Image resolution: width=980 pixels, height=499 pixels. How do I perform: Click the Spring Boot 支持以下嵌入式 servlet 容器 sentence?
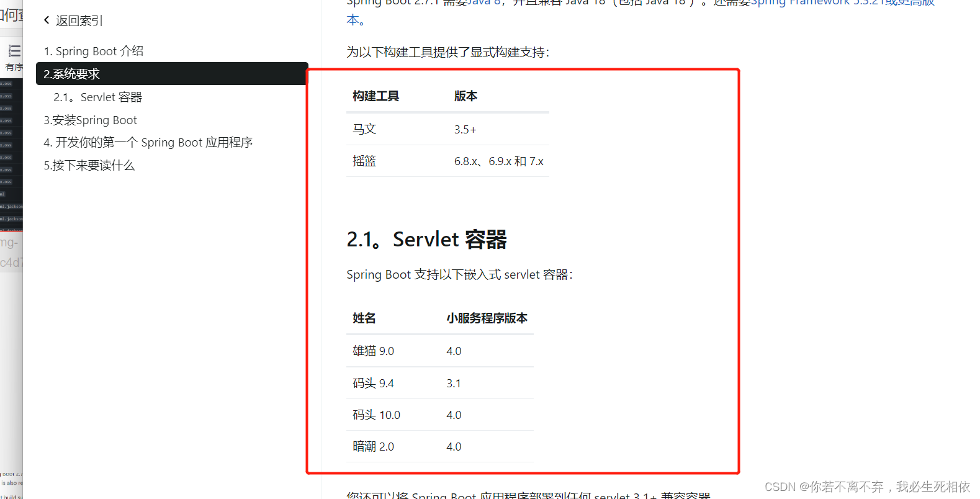tap(459, 274)
